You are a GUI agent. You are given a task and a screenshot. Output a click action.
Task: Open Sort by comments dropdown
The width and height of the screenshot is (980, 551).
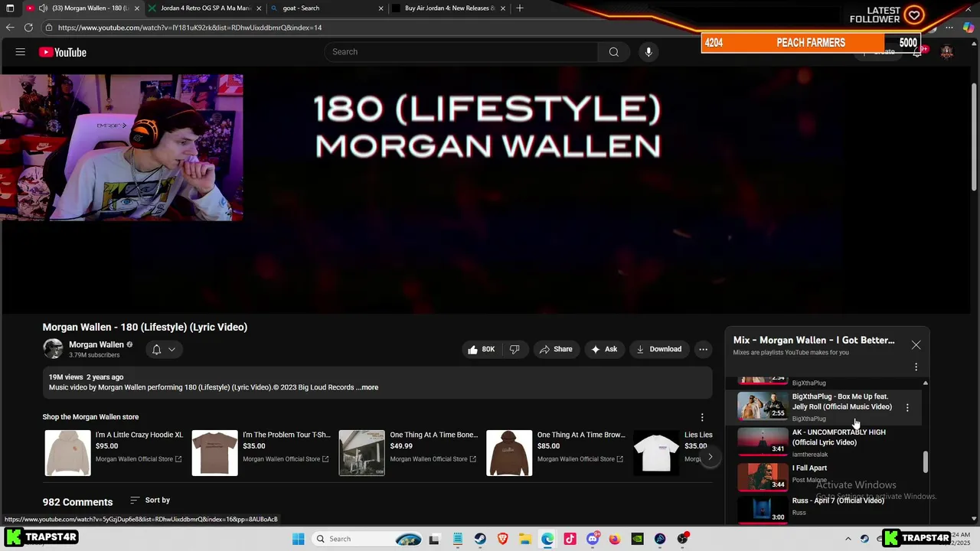pyautogui.click(x=150, y=500)
